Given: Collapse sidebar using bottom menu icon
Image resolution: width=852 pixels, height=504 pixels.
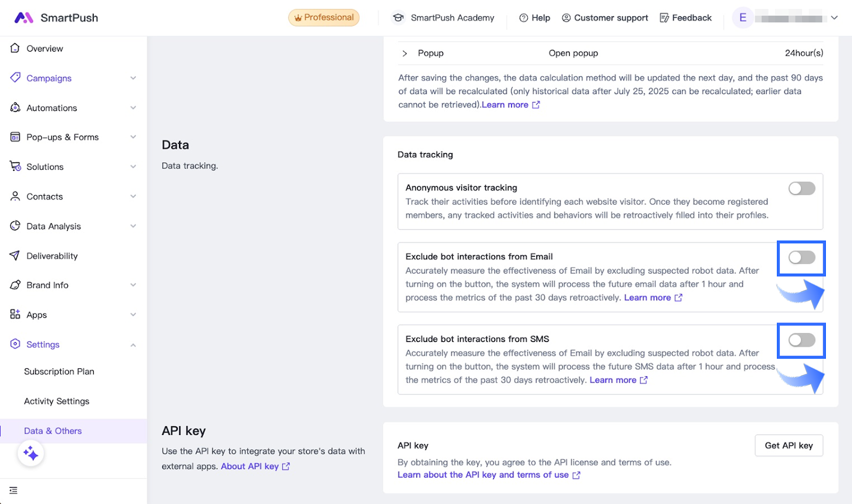Looking at the screenshot, I should pyautogui.click(x=13, y=490).
